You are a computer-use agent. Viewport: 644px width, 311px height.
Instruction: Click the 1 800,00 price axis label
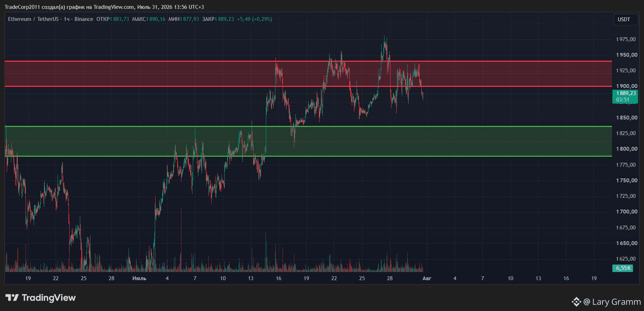tap(627, 149)
